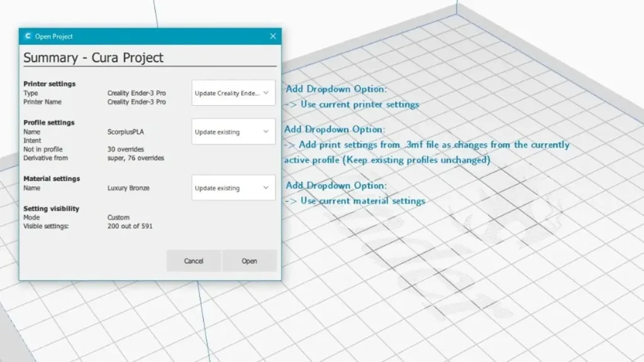This screenshot has width=644, height=362.
Task: Click the 'ScorpiusPLA' profile name value
Action: [126, 132]
